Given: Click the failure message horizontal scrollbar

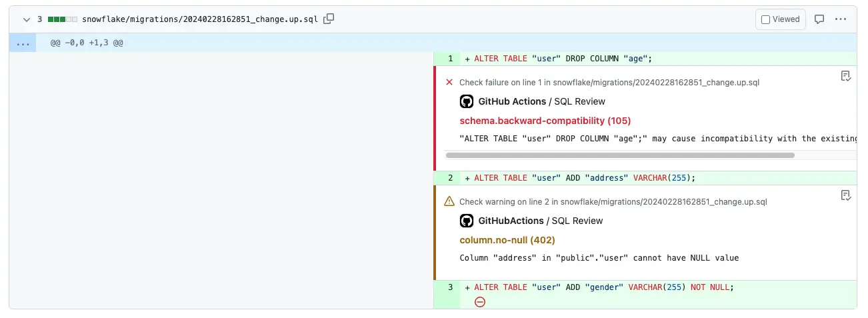Looking at the screenshot, I should pos(619,155).
